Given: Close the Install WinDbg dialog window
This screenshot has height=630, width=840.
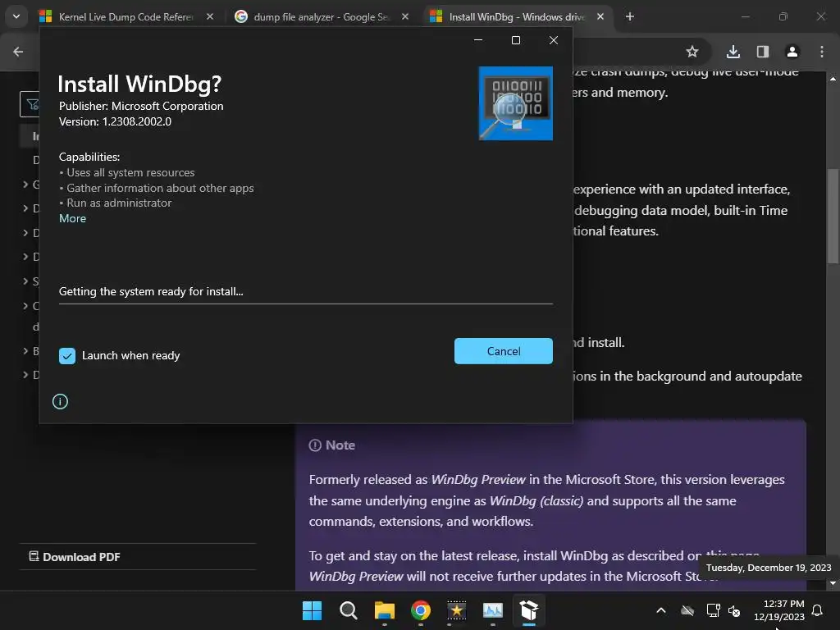Looking at the screenshot, I should (554, 40).
